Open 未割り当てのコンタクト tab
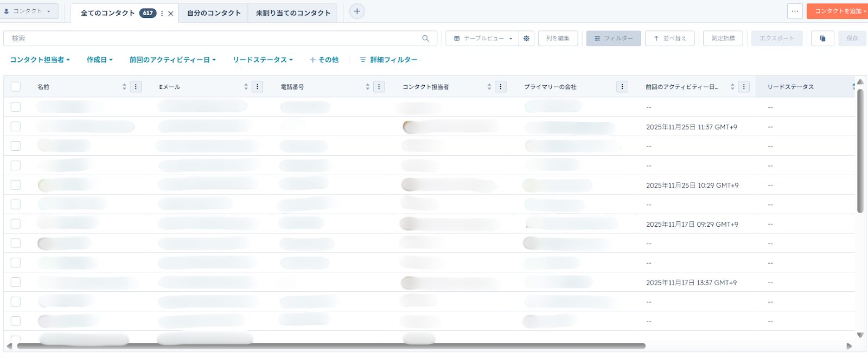This screenshot has width=868, height=358. coord(293,13)
